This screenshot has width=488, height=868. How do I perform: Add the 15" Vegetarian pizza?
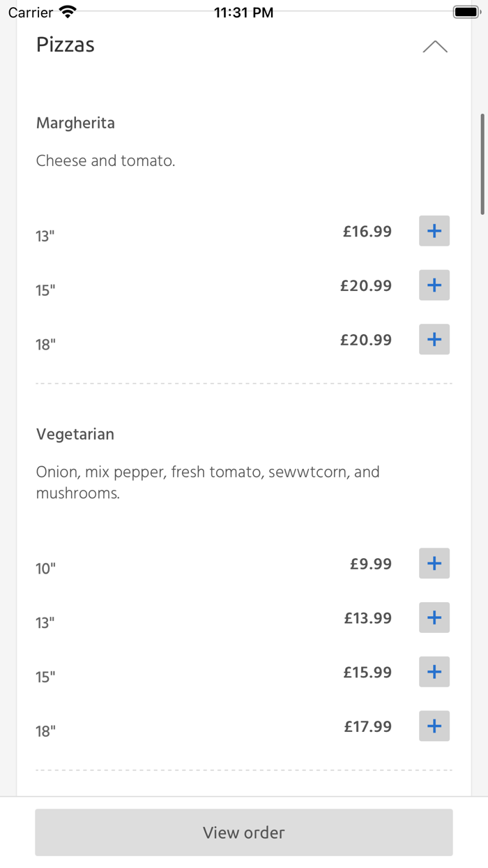coord(434,672)
